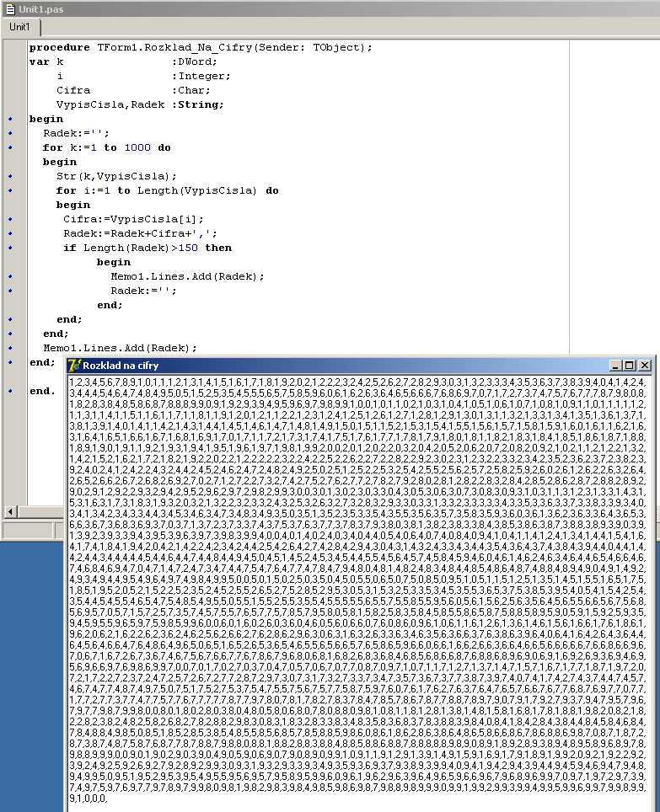The image size is (660, 812).
Task: Click the 'Cifra:=VypisCisla[i];' code line
Action: 134,219
